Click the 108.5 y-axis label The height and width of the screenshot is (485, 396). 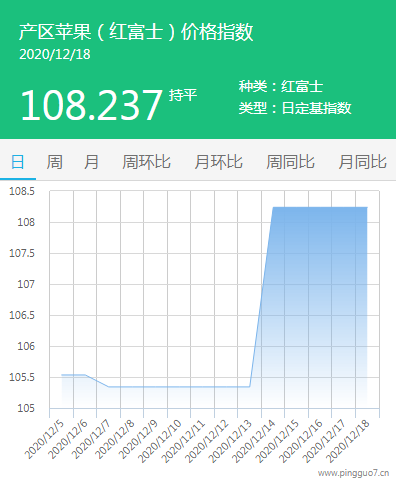tap(22, 191)
